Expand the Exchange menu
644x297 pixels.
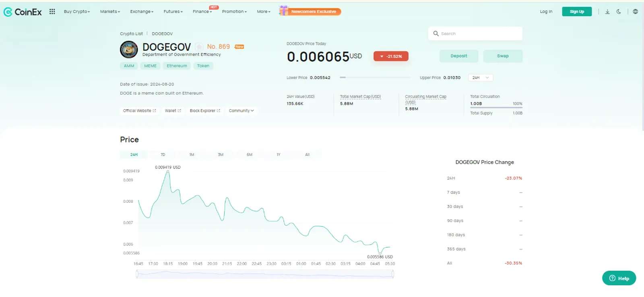coord(142,12)
